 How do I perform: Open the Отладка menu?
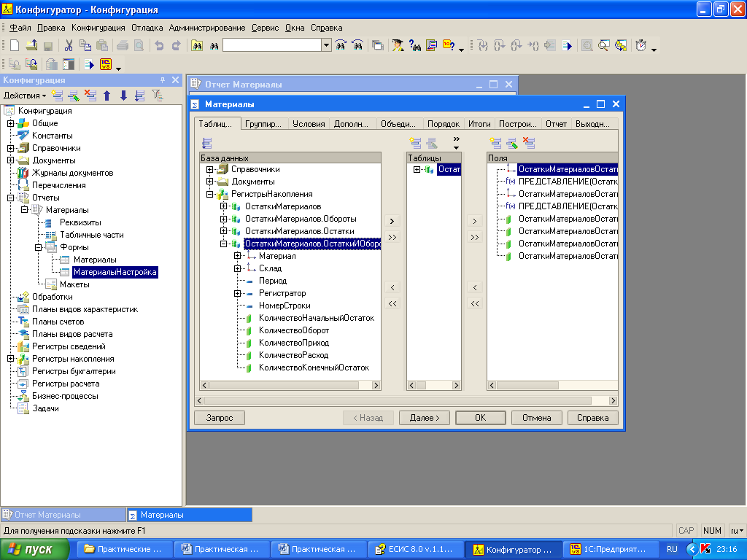coord(147,28)
